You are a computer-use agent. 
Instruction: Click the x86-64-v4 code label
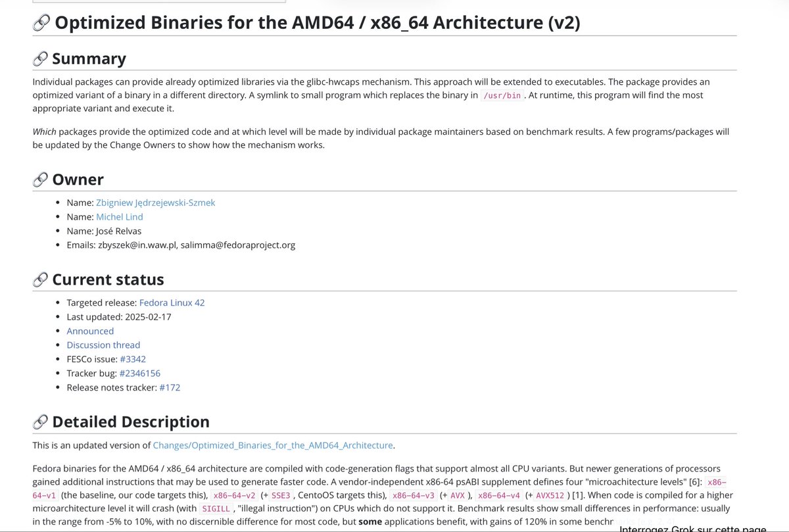tap(499, 495)
